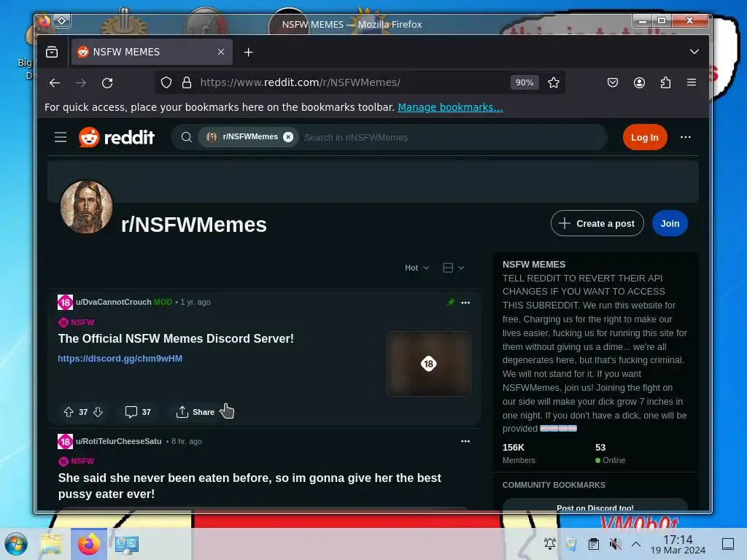747x560 pixels.
Task: Remove r/NSFWMemes search filter chip
Action: tap(288, 137)
